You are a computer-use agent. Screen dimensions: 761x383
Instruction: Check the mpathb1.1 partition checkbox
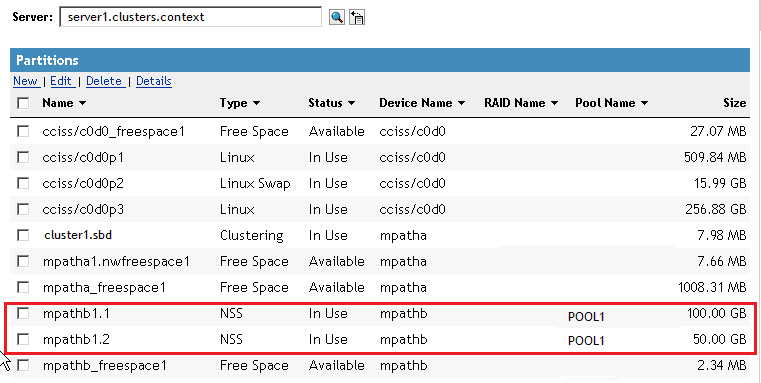(x=23, y=313)
